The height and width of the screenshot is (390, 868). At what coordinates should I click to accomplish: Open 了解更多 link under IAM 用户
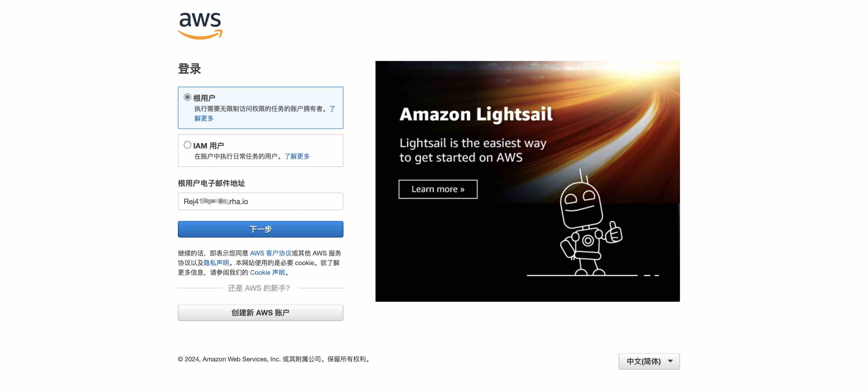pyautogui.click(x=297, y=156)
